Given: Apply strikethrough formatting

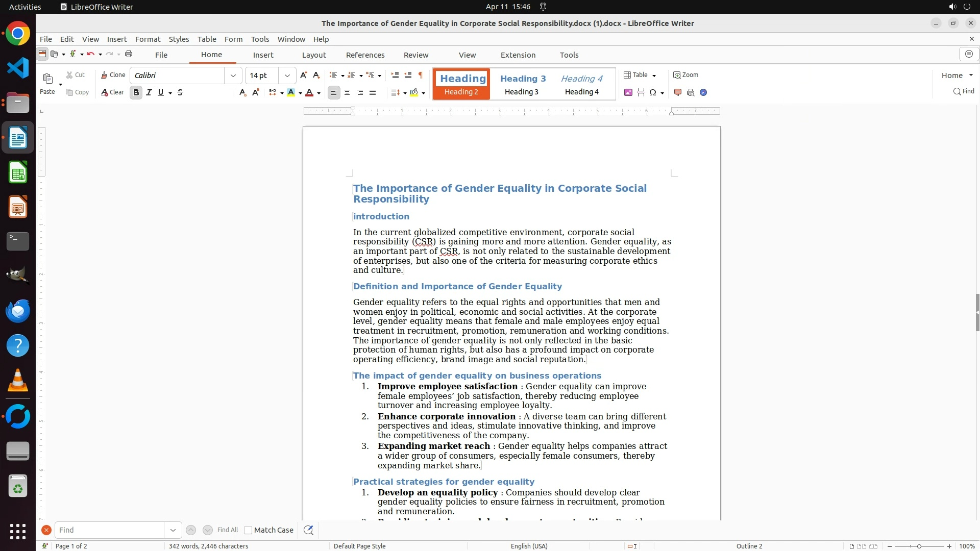Looking at the screenshot, I should point(180,92).
